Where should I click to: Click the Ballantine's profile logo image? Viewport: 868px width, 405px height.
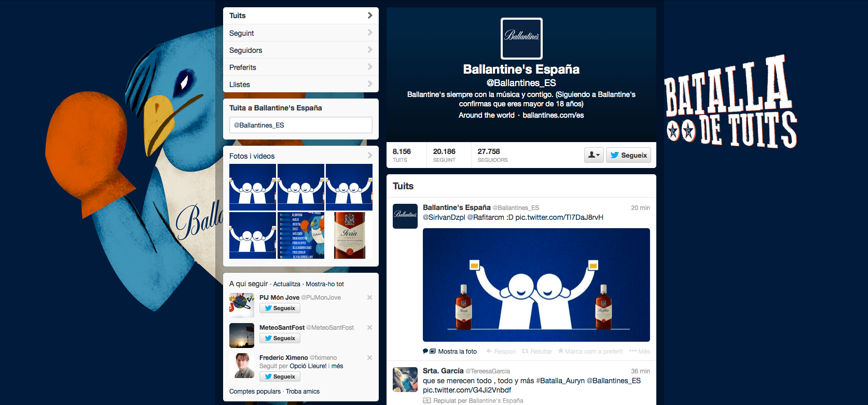tap(521, 38)
